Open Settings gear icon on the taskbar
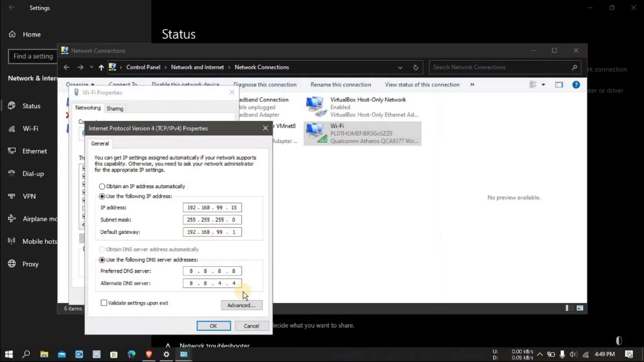The width and height of the screenshot is (644, 362). point(166,354)
